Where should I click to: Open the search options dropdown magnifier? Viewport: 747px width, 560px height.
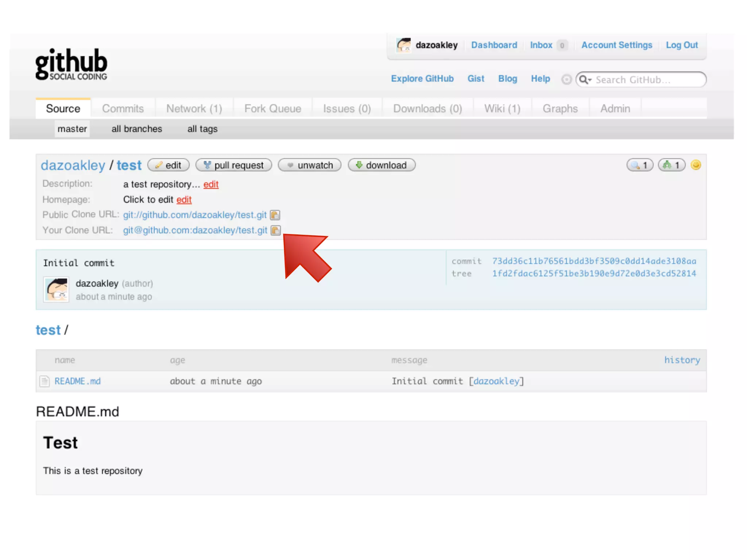click(585, 79)
